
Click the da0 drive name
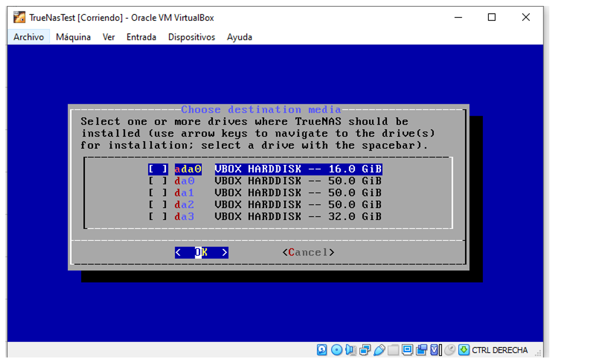click(x=185, y=181)
